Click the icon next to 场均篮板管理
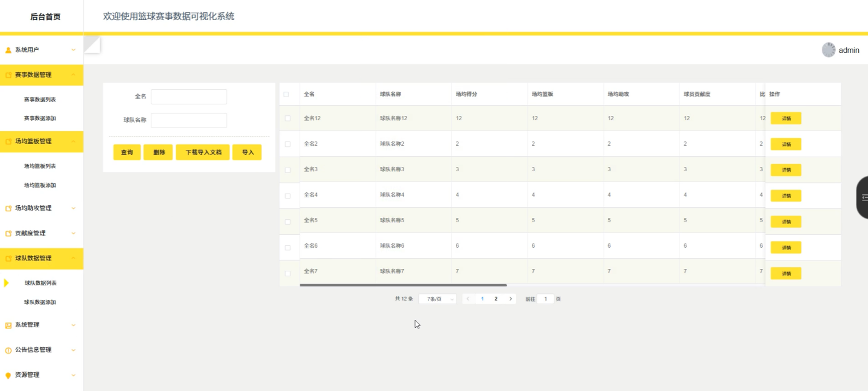 9,141
